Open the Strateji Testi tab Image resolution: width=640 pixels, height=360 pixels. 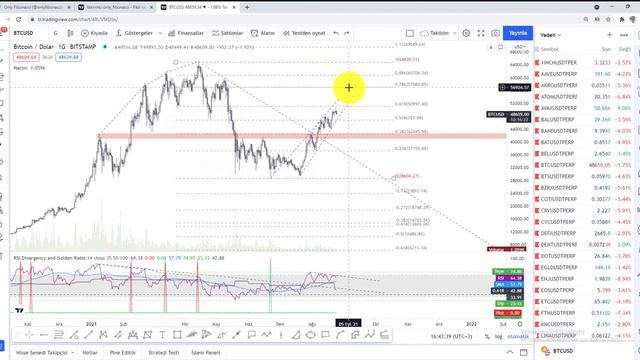coord(163,352)
